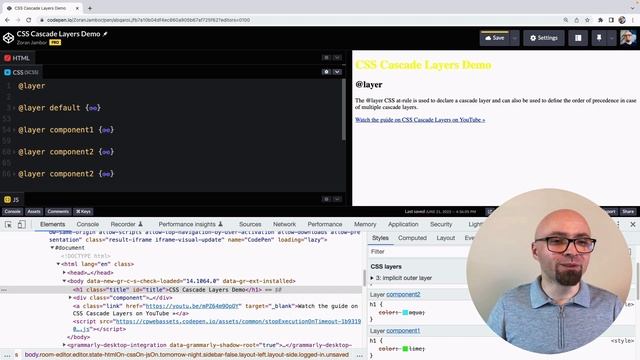Image resolution: width=640 pixels, height=360 pixels.
Task: Open the browser extensions puzzle icon
Action: click(x=600, y=20)
